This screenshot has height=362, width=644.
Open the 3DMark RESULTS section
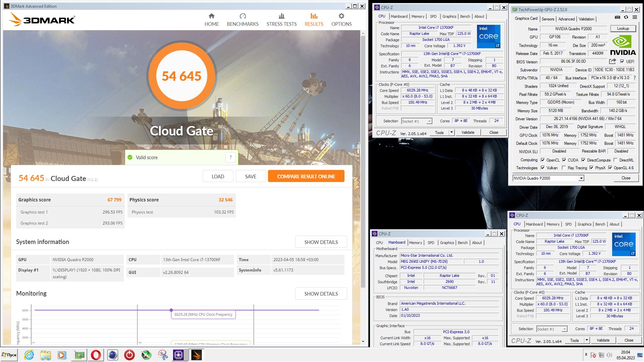[314, 20]
